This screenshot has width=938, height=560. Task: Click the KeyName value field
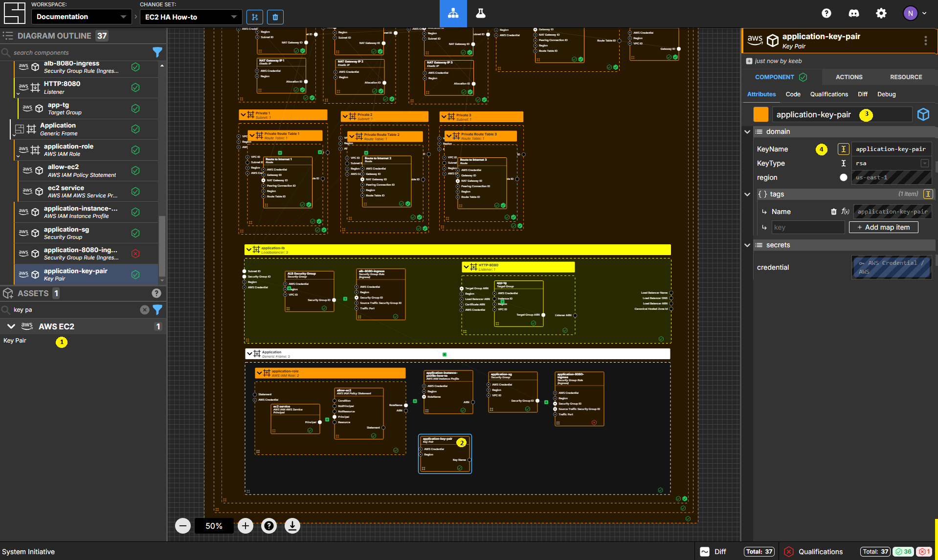pyautogui.click(x=892, y=149)
